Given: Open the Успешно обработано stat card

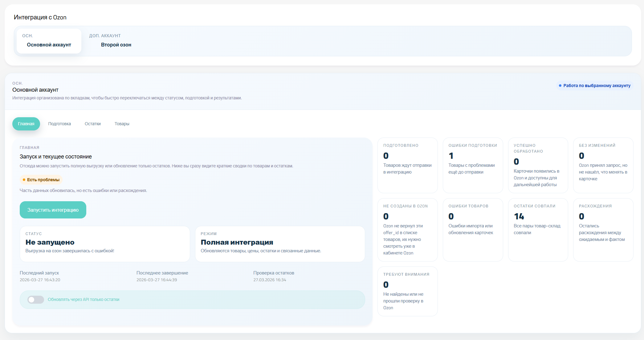Looking at the screenshot, I should pos(538,165).
